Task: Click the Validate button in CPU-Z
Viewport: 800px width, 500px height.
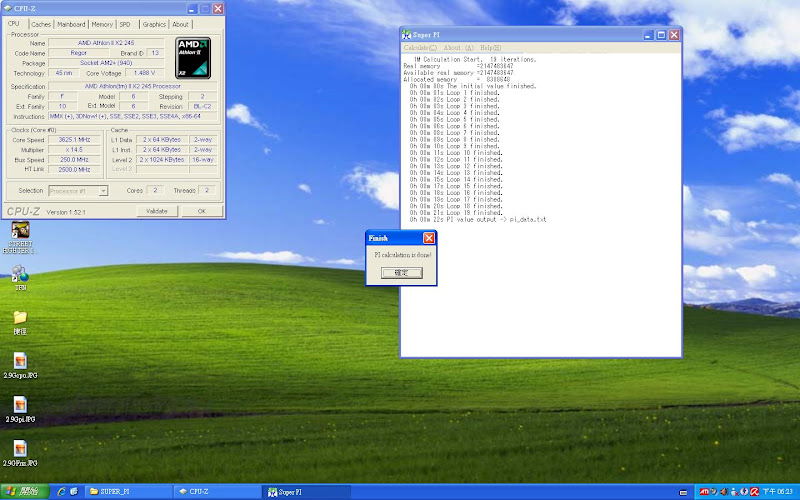Action: [x=157, y=211]
